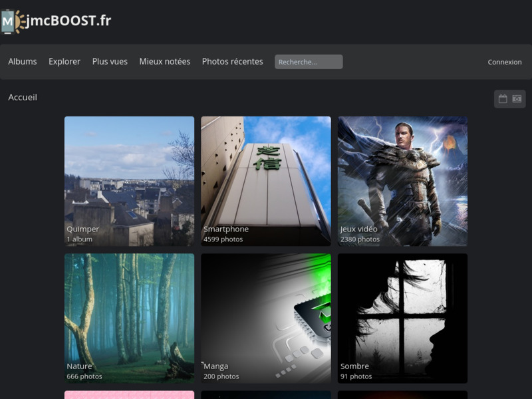Click the Smartphone album title text
This screenshot has height=399, width=532.
point(226,229)
